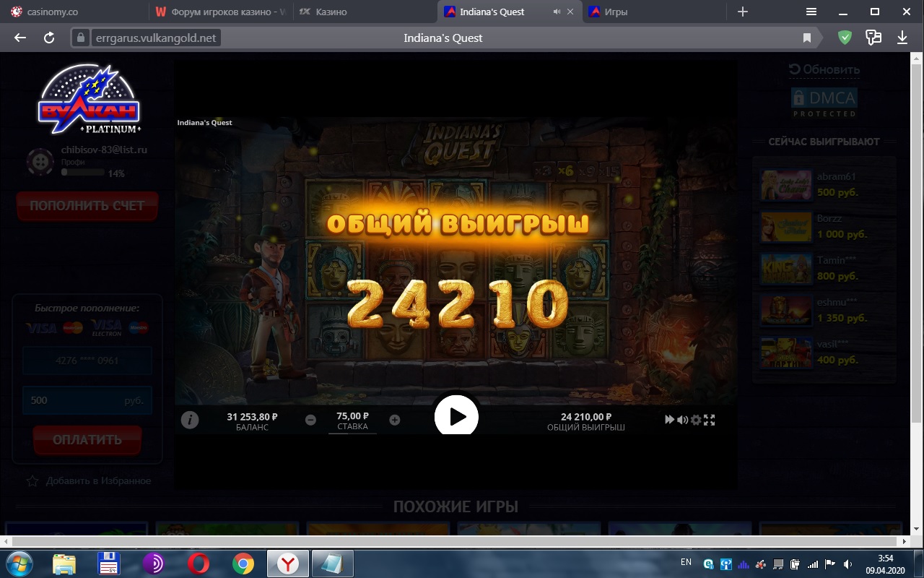The height and width of the screenshot is (578, 924).
Task: Switch to the Форум игроков казино tab
Action: click(x=220, y=12)
